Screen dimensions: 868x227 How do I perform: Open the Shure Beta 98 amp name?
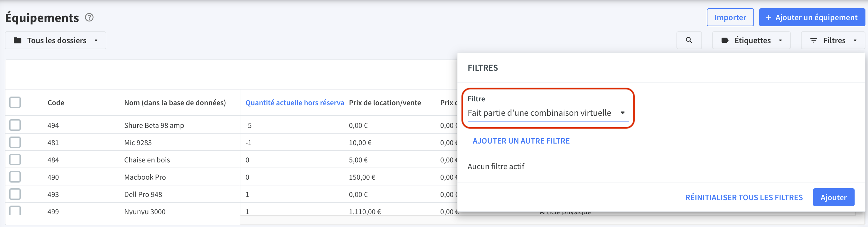coord(154,125)
